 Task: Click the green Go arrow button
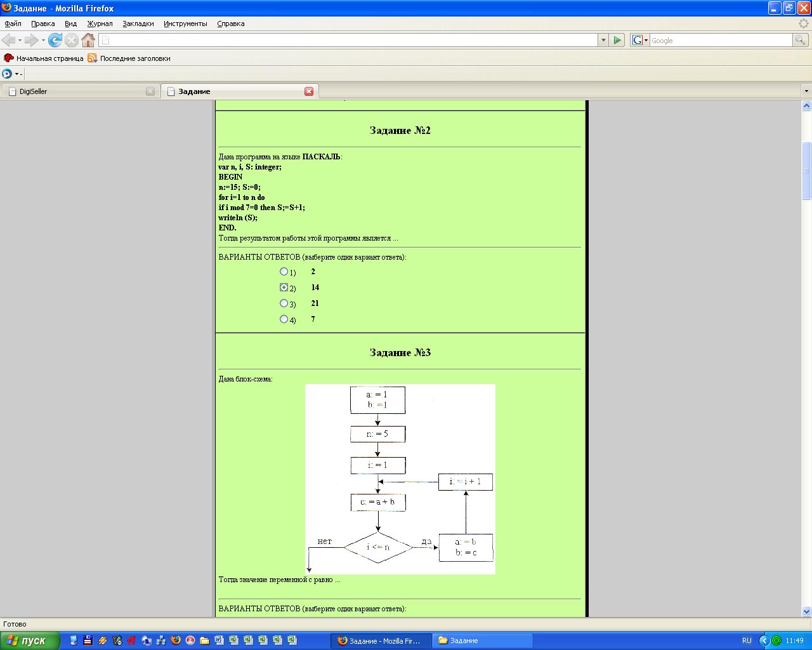(x=617, y=41)
